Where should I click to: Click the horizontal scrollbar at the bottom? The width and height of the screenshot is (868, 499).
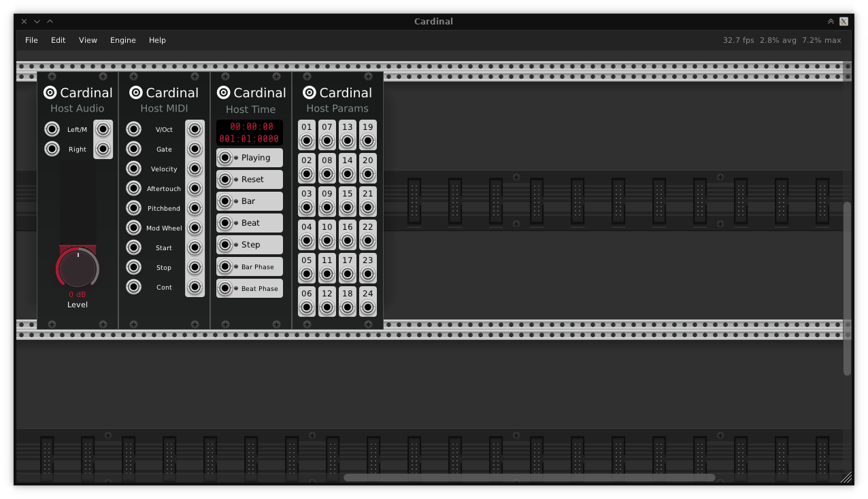[529, 478]
